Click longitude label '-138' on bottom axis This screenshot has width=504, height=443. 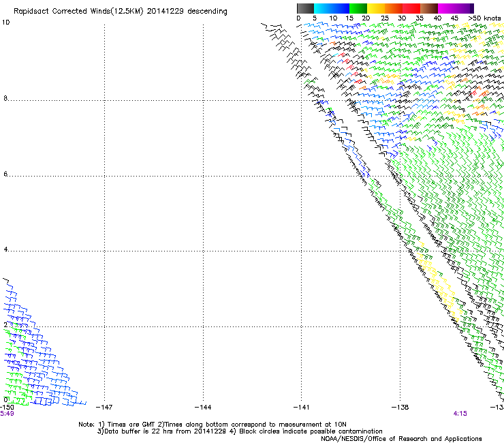(400, 408)
